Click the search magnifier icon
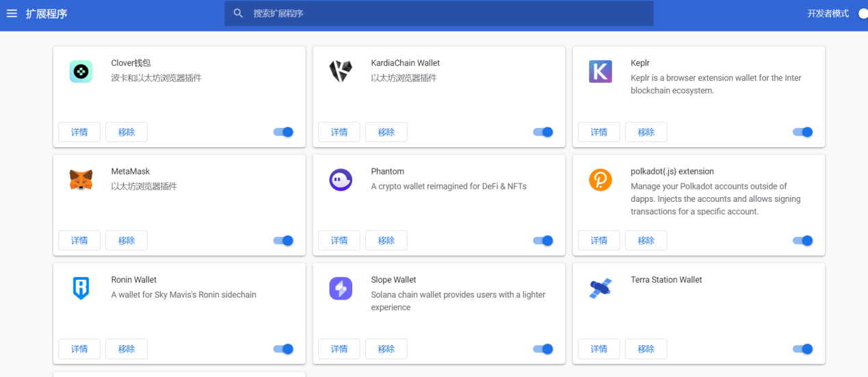Viewport: 868px width, 377px height. coord(238,14)
